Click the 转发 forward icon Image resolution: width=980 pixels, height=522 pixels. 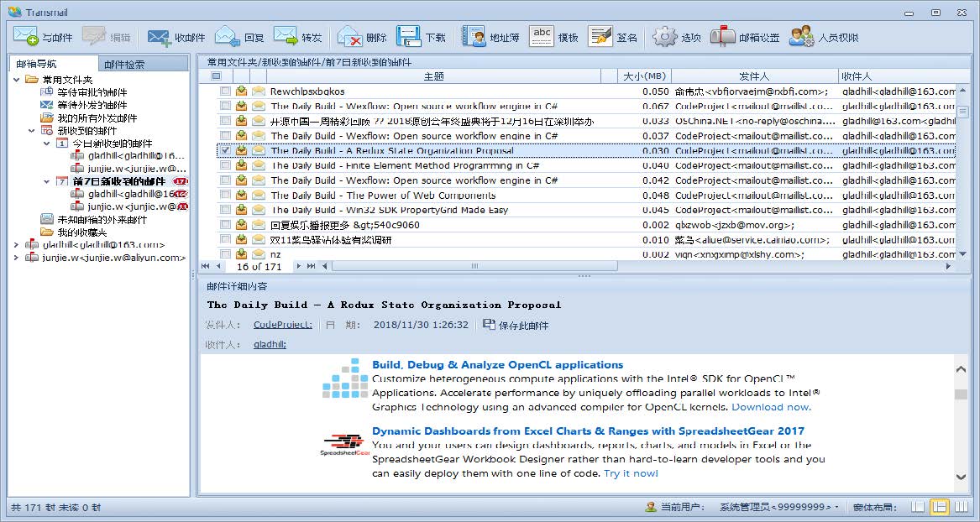coord(286,37)
